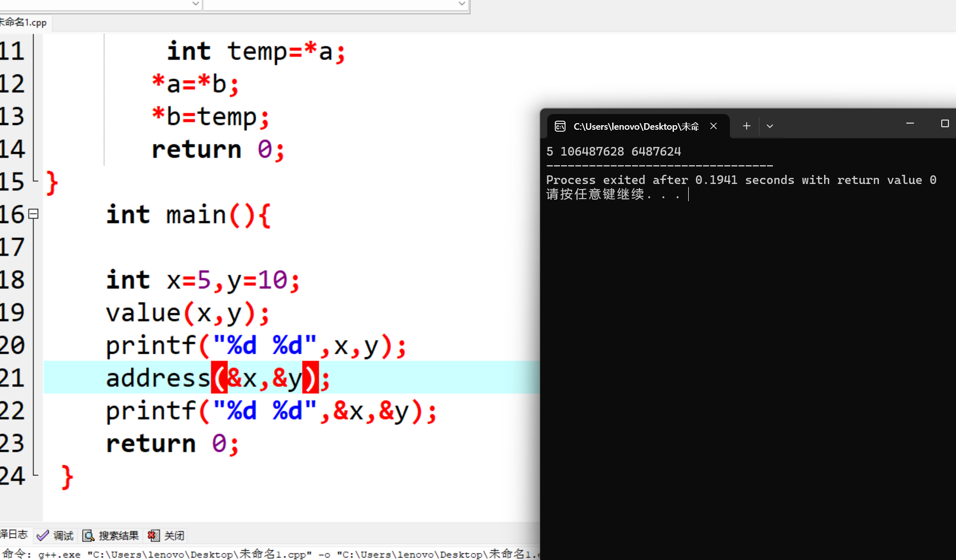Click the return 0; on line 23
956x560 pixels.
click(x=172, y=444)
